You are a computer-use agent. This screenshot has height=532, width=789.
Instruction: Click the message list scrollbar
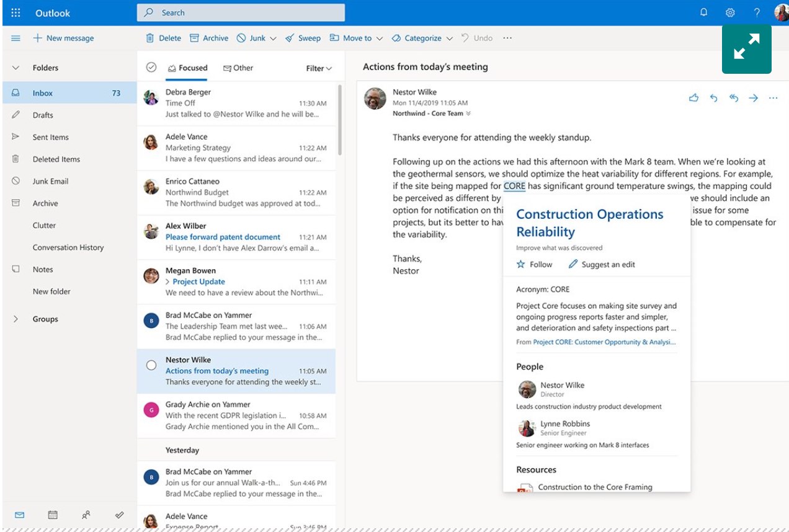340,120
